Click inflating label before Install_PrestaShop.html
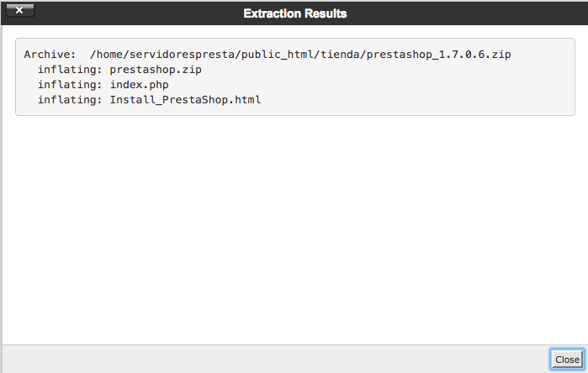 70,100
